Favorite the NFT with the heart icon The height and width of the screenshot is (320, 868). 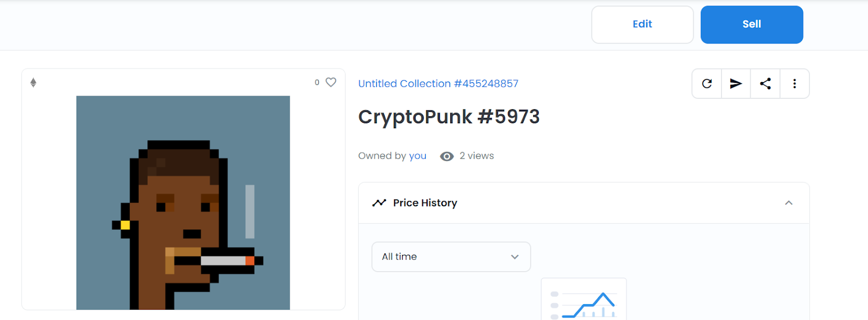331,82
